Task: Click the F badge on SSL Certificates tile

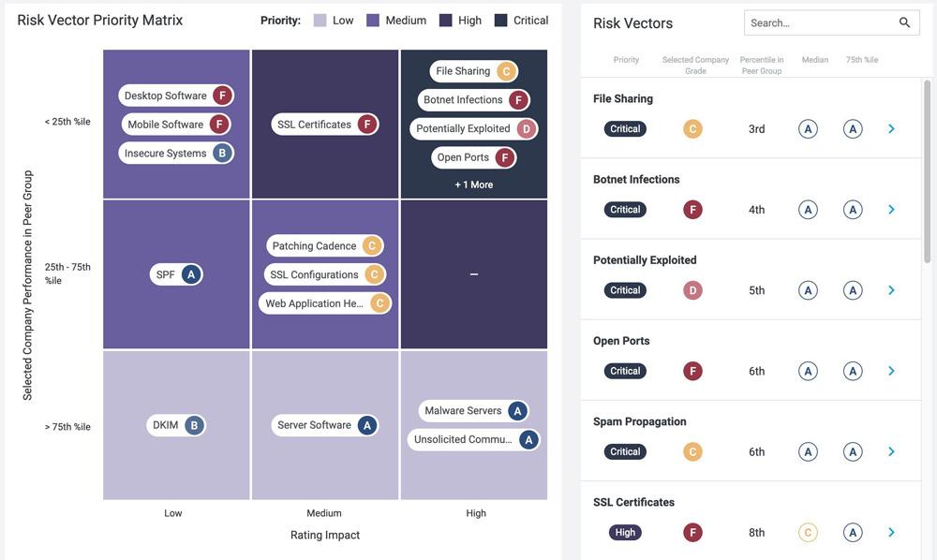Action: [365, 123]
